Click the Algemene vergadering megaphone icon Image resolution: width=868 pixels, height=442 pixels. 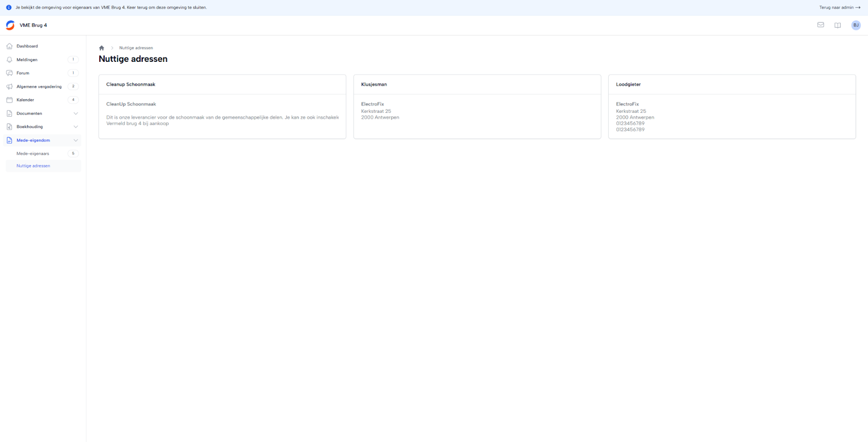[x=9, y=87]
